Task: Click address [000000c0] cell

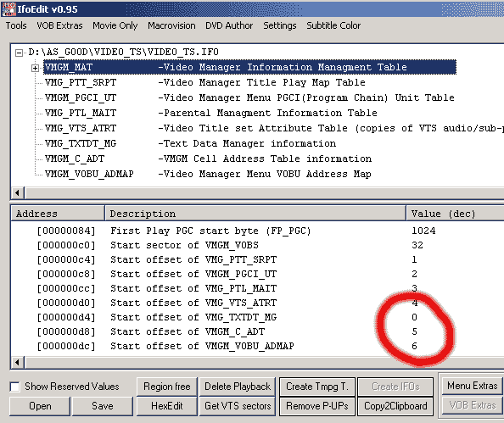Action: pos(66,245)
